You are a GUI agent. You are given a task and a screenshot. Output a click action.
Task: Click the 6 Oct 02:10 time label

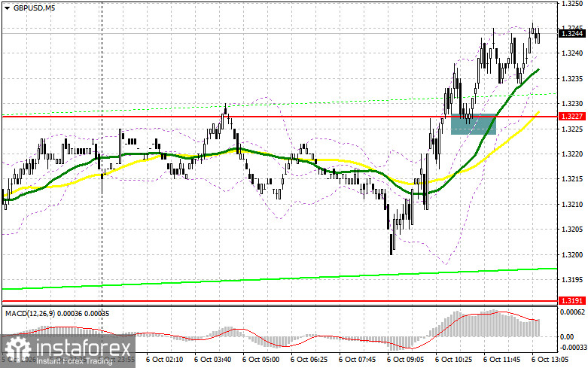pos(164,360)
